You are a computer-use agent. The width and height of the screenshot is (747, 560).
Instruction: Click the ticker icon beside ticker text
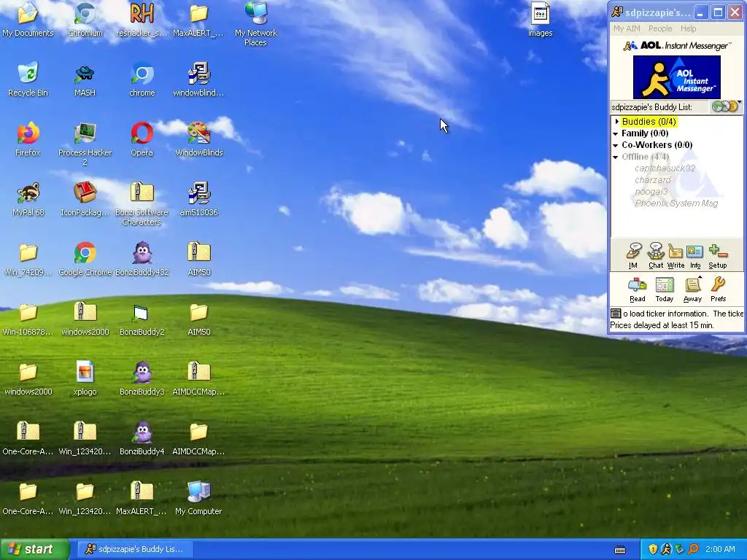(616, 314)
